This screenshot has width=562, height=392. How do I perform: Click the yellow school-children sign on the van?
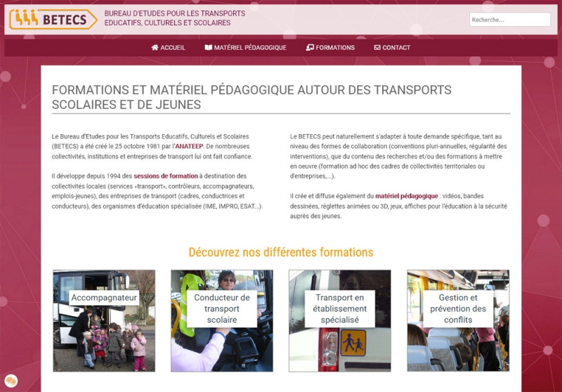click(x=353, y=343)
